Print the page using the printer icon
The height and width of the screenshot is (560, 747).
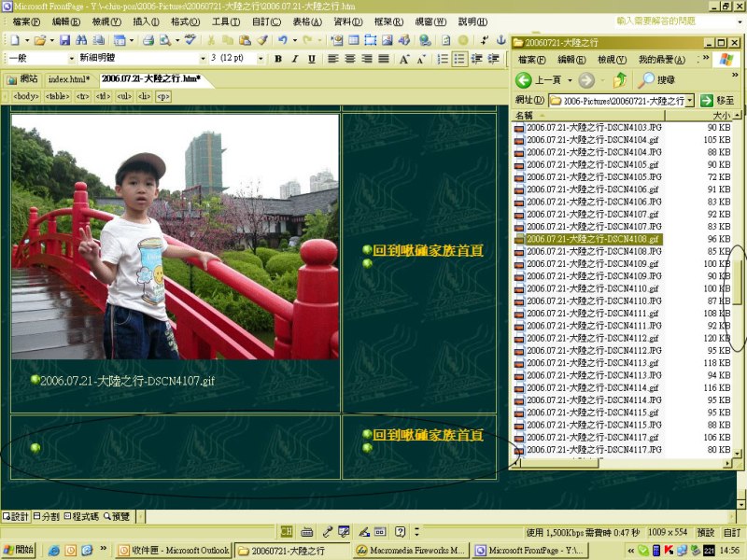[148, 40]
